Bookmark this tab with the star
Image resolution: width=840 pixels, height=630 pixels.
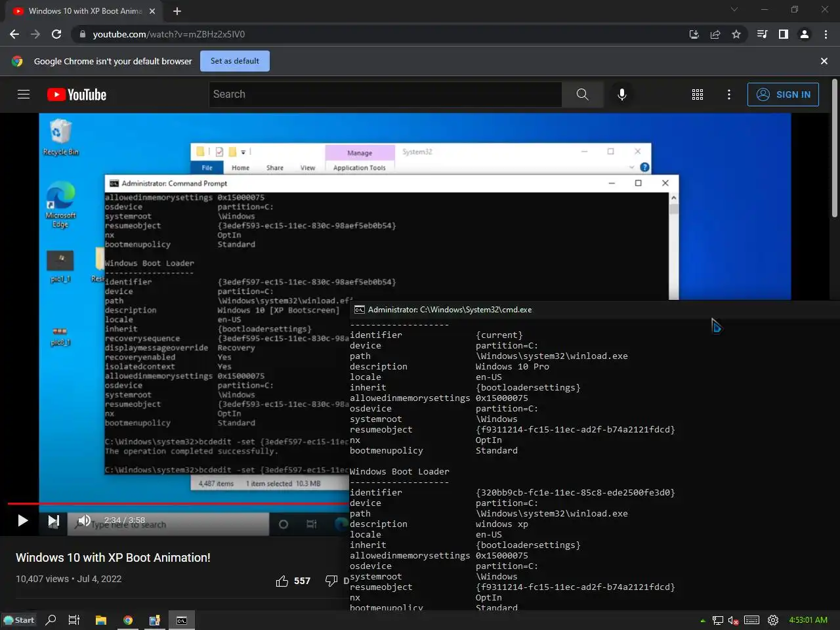[736, 34]
